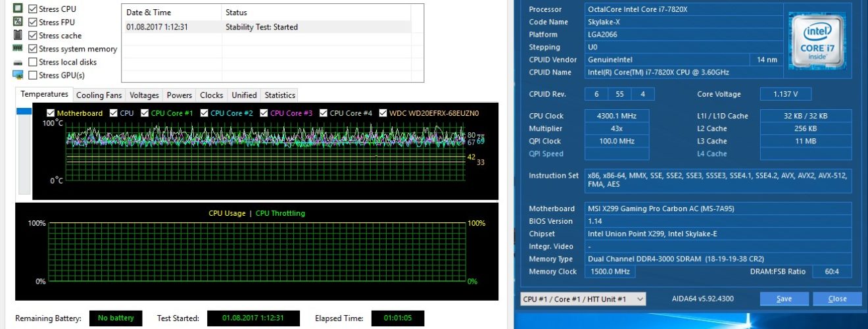Click the L3 Cache 11 MB value
The height and width of the screenshot is (329, 868).
click(806, 141)
